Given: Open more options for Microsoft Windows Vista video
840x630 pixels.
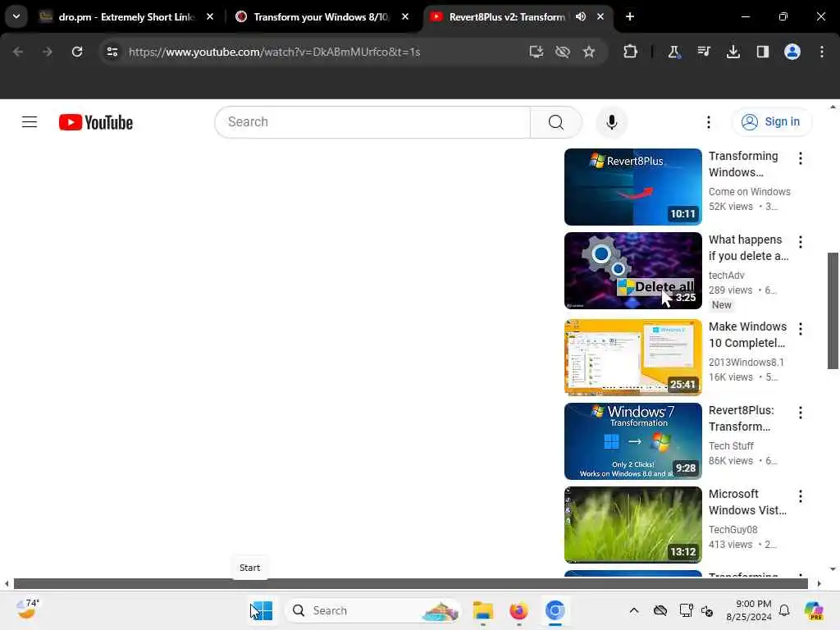Looking at the screenshot, I should click(x=800, y=496).
